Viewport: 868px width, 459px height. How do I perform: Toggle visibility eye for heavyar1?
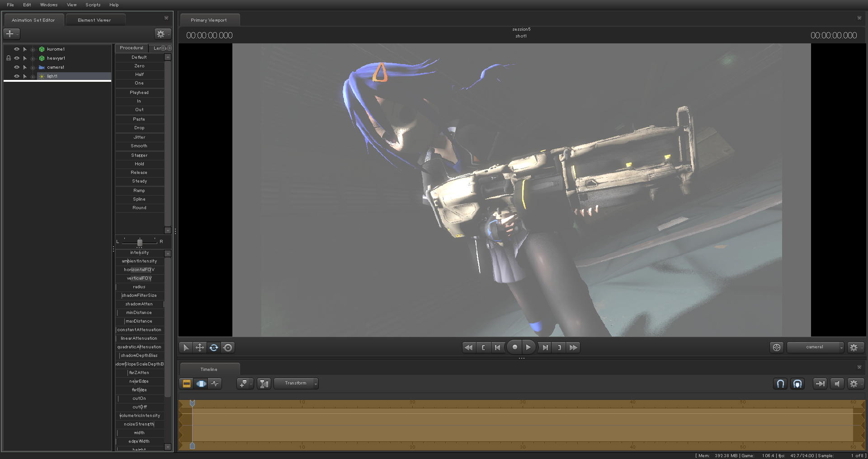click(17, 58)
